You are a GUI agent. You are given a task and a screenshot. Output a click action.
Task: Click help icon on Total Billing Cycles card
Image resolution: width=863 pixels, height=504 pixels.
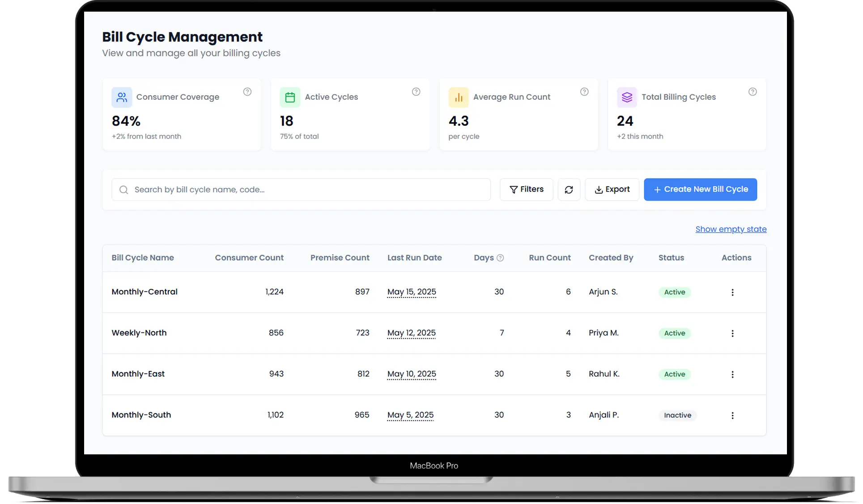752,92
